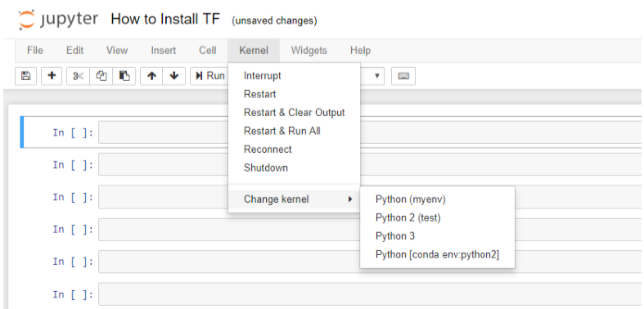
Task: Move selected cell up arrow
Action: [151, 76]
